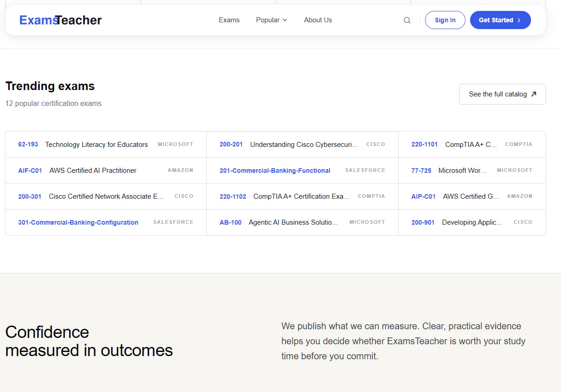Viewport: 561px width, 392px height.
Task: Open exam 62-193 Technology Literacy for Educators
Action: [x=106, y=145]
